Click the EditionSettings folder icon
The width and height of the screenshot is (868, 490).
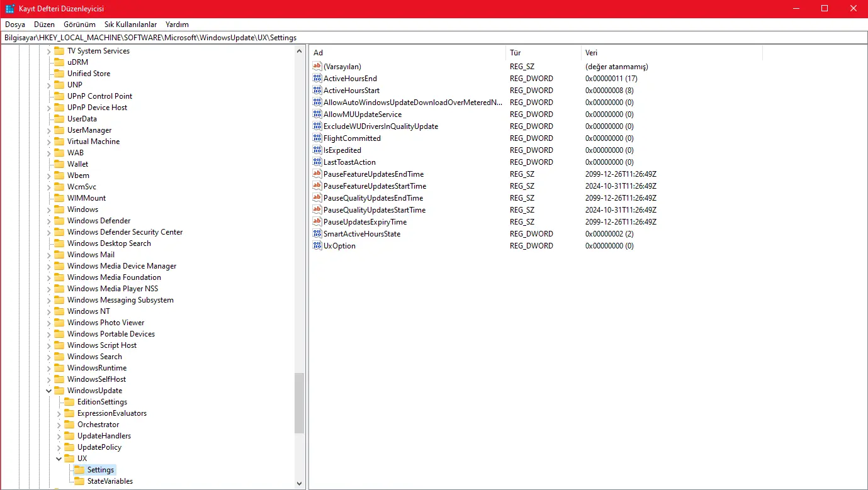[x=69, y=402]
